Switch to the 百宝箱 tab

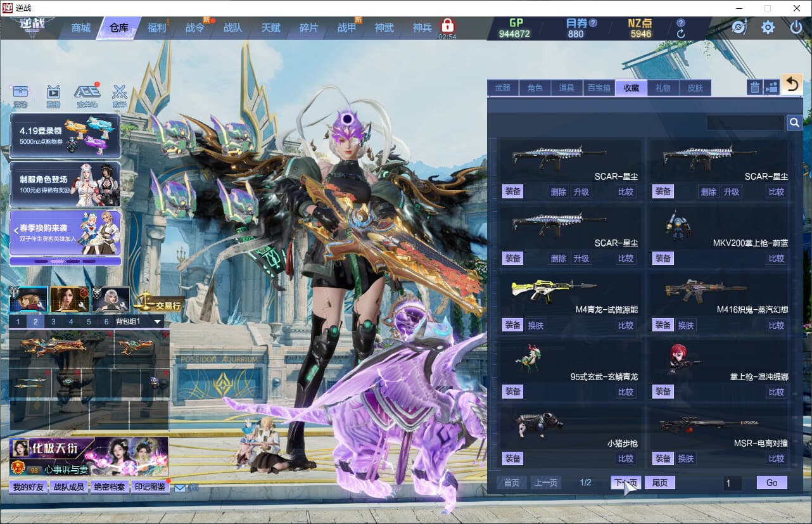pos(599,88)
